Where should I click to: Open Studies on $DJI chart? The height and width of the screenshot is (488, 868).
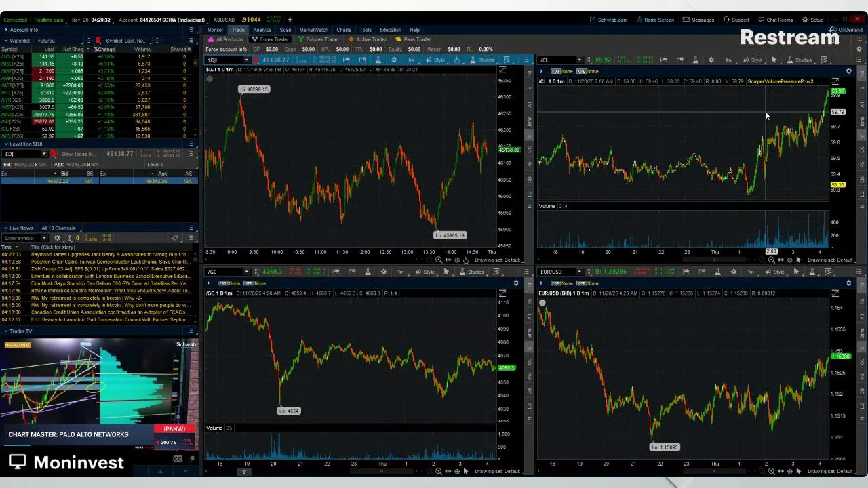(x=483, y=60)
